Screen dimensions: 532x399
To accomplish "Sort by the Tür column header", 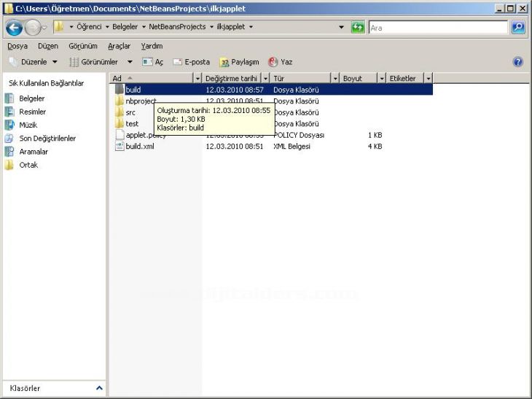I will (x=301, y=79).
